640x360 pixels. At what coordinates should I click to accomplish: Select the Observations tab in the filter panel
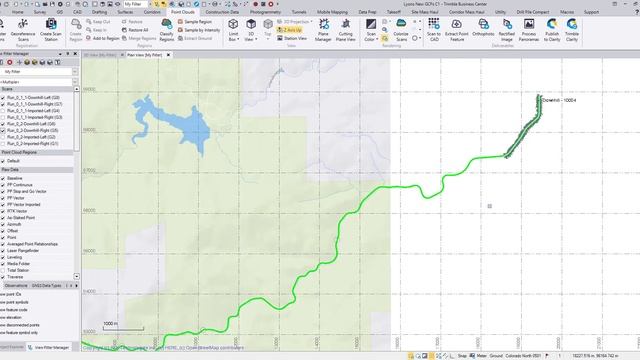coord(16,286)
